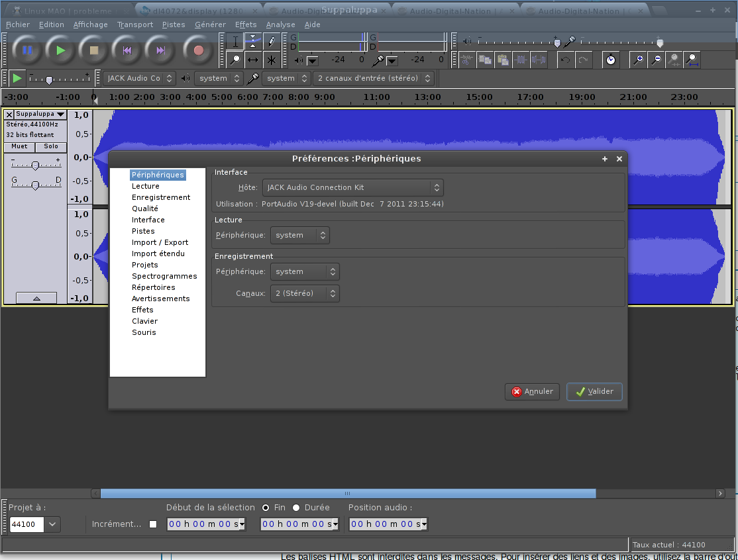The width and height of the screenshot is (738, 560).
Task: Select Qualité in preferences category list
Action: [144, 209]
